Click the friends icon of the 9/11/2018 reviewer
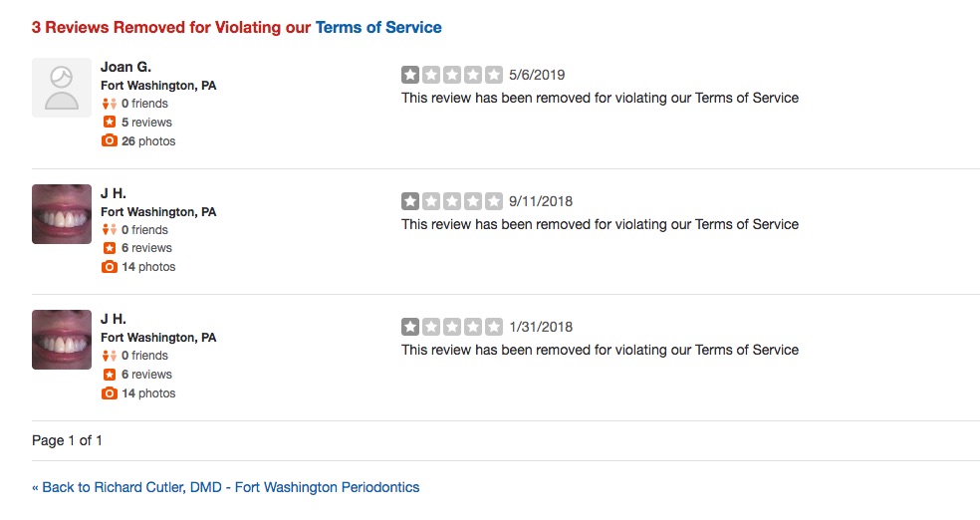 pos(109,230)
